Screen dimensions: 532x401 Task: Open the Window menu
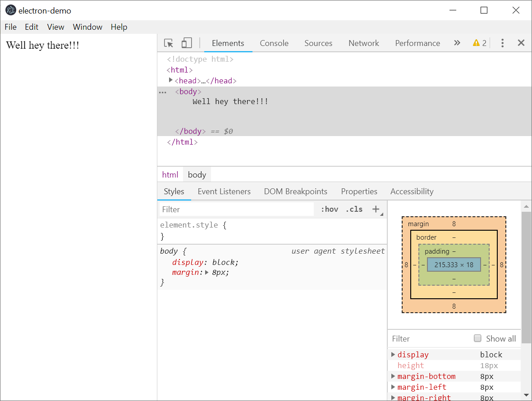pos(87,27)
